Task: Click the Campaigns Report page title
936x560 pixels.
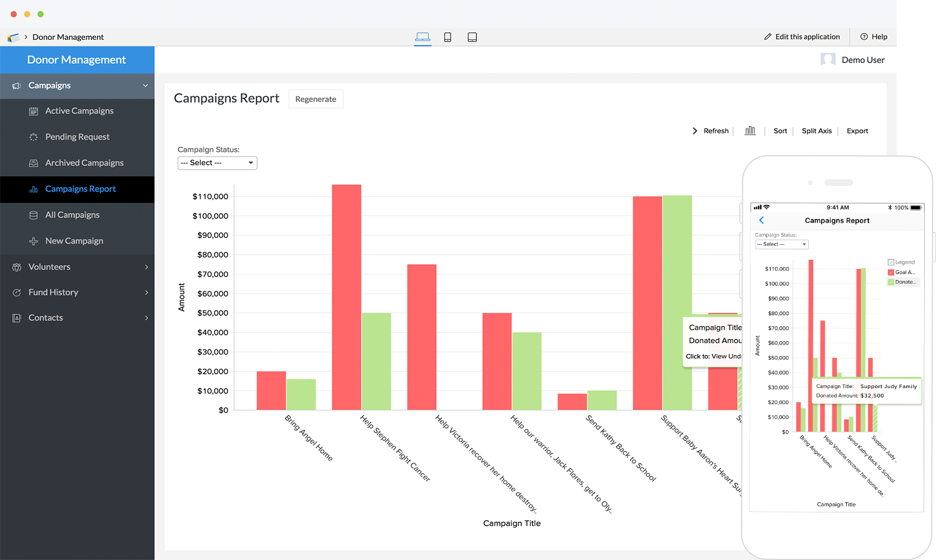Action: click(226, 99)
